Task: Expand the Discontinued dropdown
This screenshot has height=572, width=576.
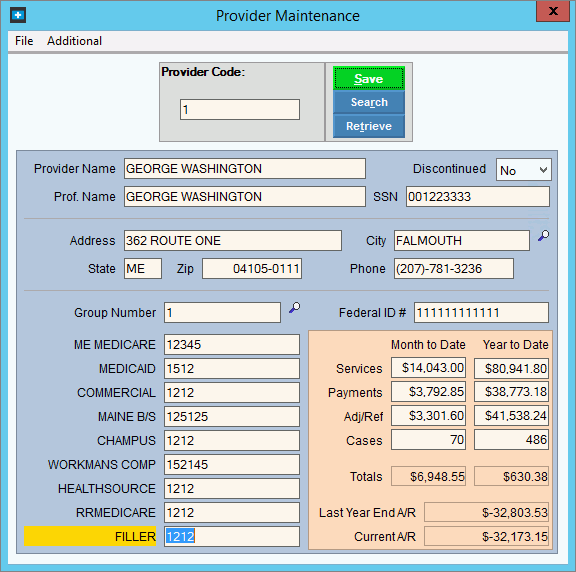Action: (523, 170)
